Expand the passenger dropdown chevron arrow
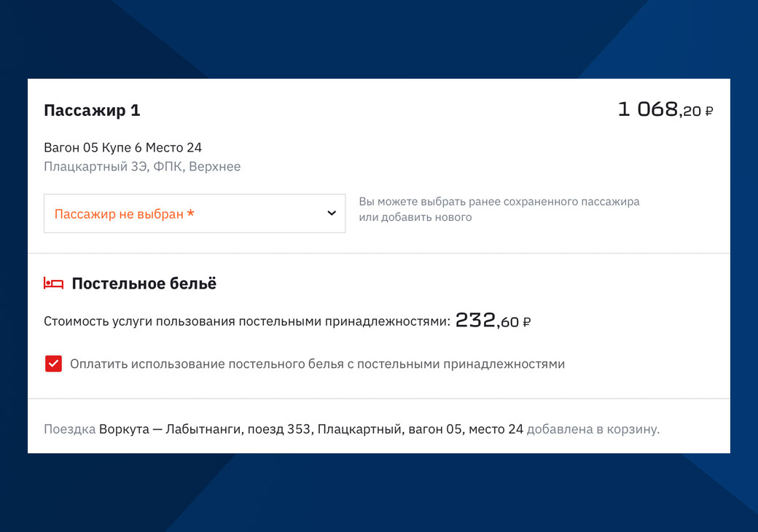 (332, 213)
